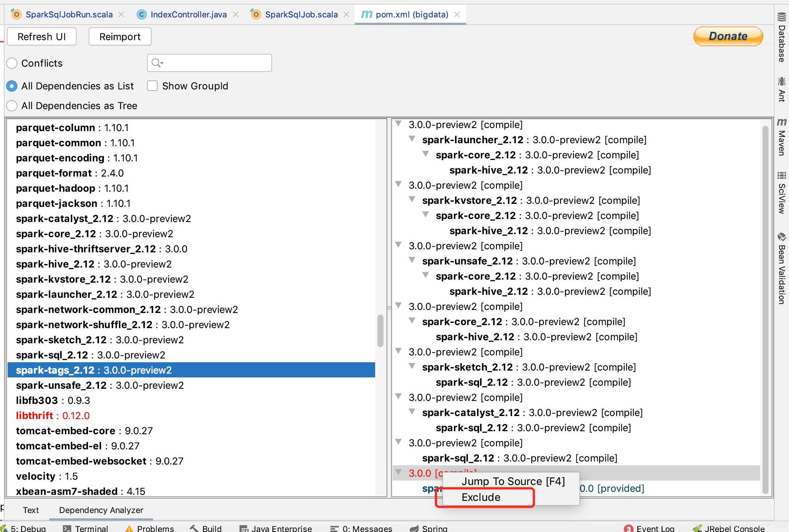Collapse the red 3.0.0 [compile] node
The image size is (789, 532).
tap(398, 472)
